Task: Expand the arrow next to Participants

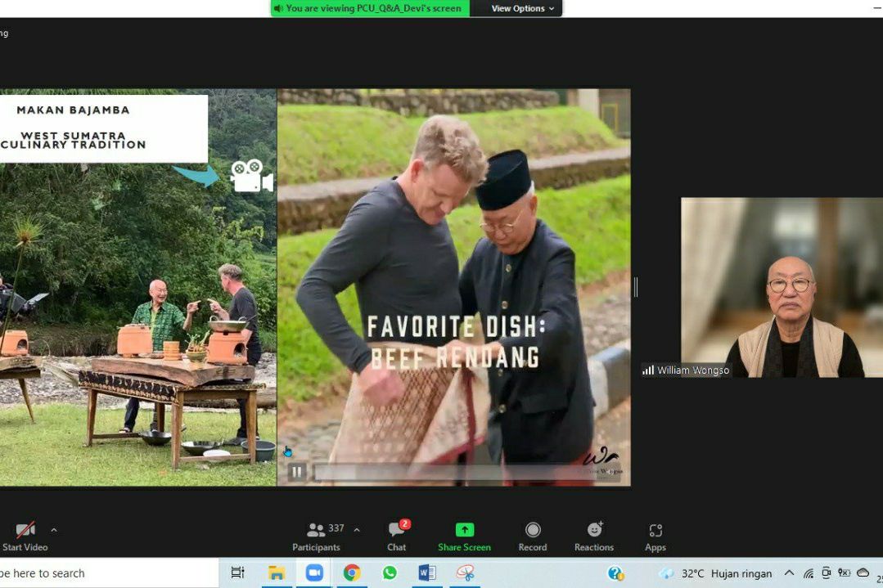Action: tap(357, 530)
